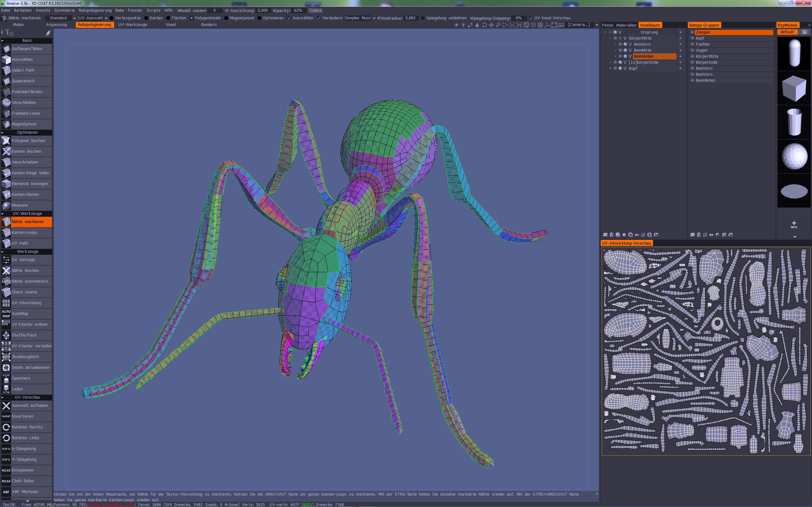Collapse the Optimieren section header

[x=27, y=132]
